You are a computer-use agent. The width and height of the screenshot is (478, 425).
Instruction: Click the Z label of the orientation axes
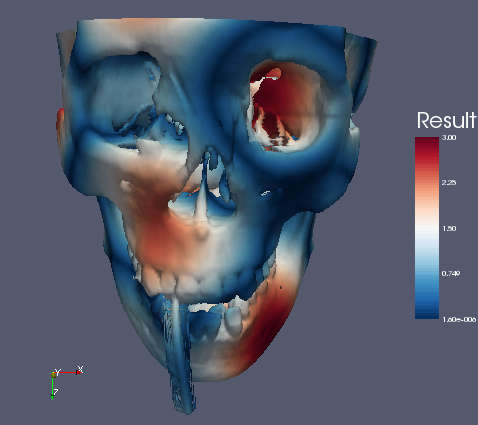pyautogui.click(x=56, y=392)
